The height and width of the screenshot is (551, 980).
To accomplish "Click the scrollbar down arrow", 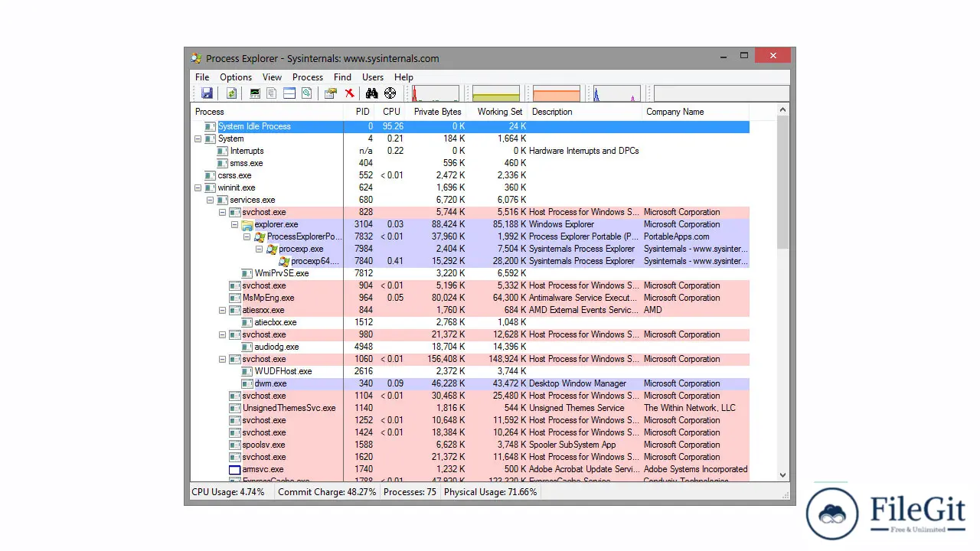I will pyautogui.click(x=782, y=474).
